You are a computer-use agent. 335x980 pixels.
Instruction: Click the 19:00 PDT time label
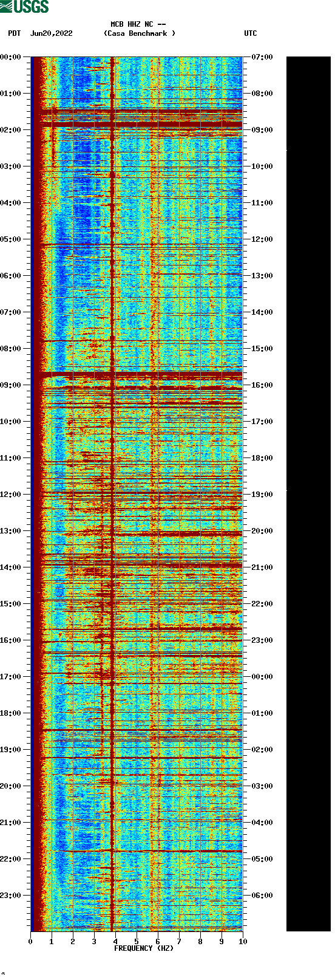(x=10, y=750)
